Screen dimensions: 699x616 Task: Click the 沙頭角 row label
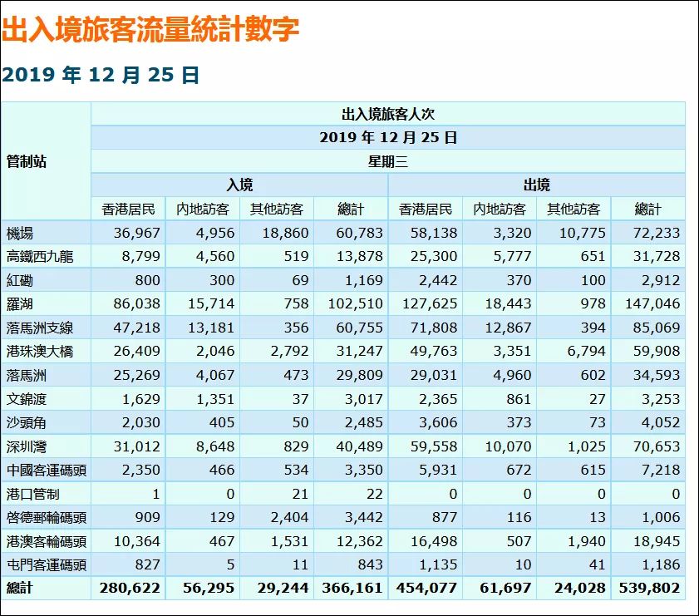click(27, 422)
